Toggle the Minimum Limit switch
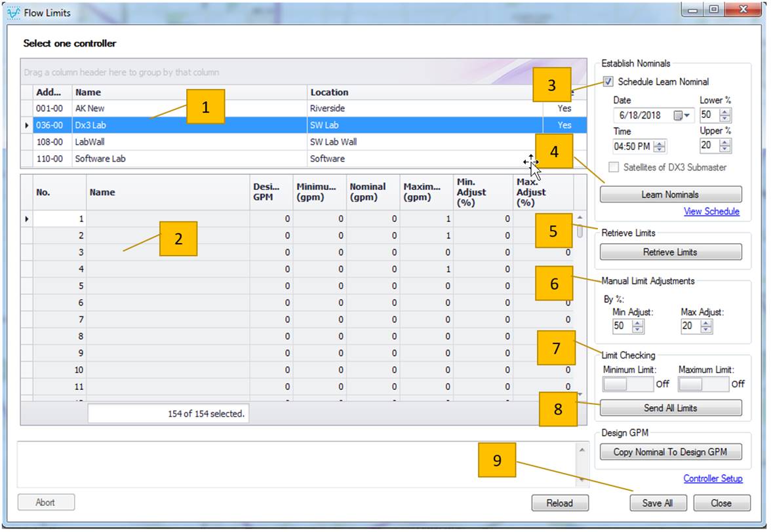The image size is (771, 532). (628, 384)
